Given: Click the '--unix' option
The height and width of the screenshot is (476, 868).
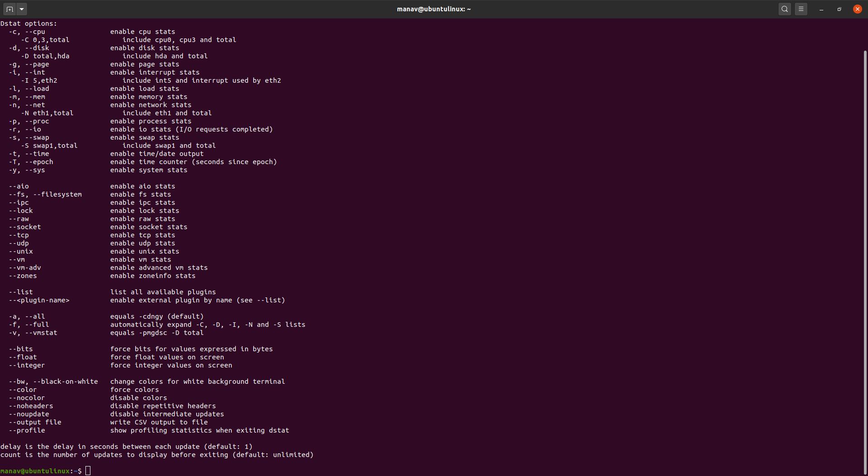Looking at the screenshot, I should click(21, 251).
